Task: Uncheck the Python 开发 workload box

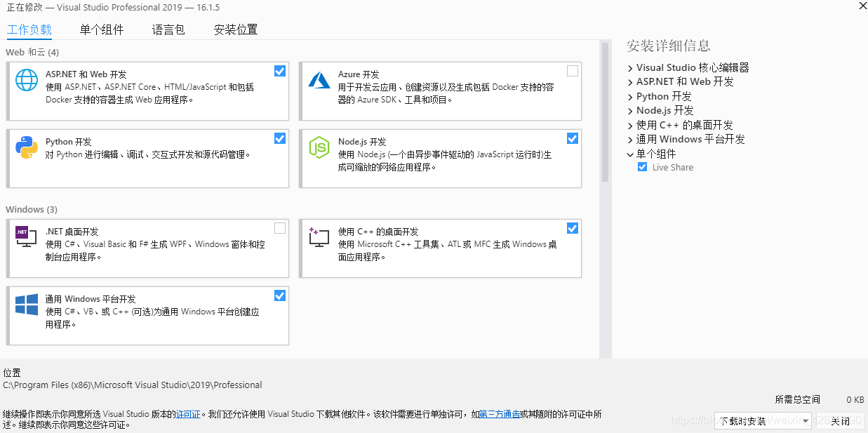Action: [280, 138]
